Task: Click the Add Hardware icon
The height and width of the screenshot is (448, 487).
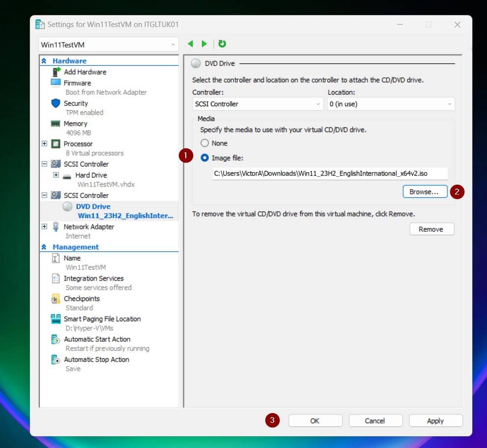Action: tap(57, 72)
